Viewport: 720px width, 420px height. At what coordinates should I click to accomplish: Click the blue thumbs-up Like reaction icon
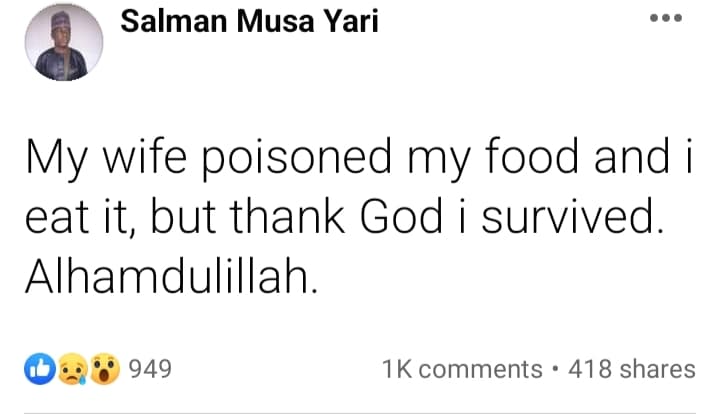(38, 370)
